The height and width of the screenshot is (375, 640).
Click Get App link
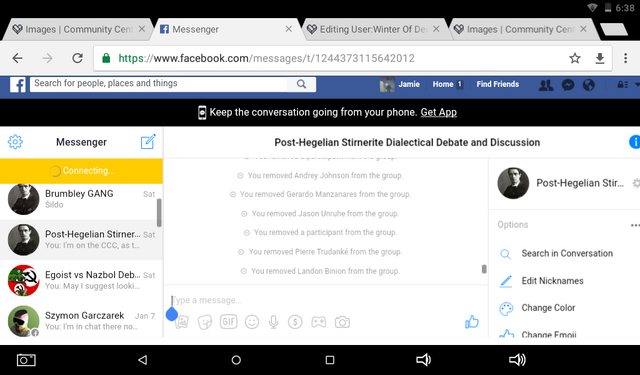(439, 112)
